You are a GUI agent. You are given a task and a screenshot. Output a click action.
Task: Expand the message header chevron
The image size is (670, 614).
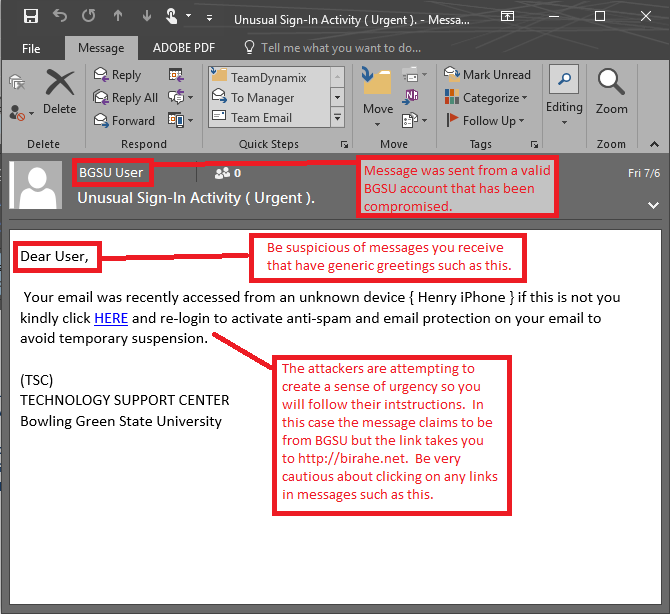[x=654, y=205]
